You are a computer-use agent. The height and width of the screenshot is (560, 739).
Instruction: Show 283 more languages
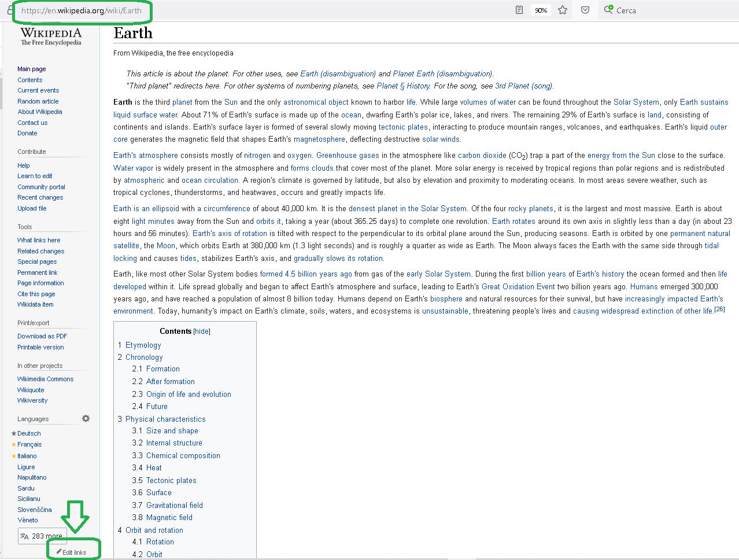42,536
